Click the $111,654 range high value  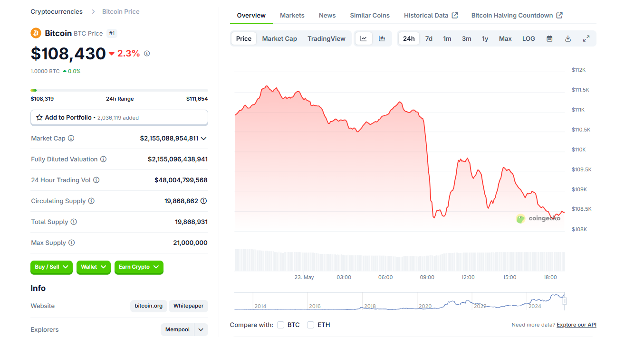197,99
